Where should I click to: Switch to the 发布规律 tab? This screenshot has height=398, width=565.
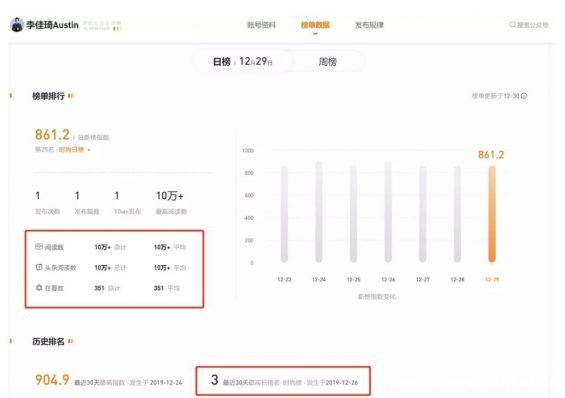(369, 25)
